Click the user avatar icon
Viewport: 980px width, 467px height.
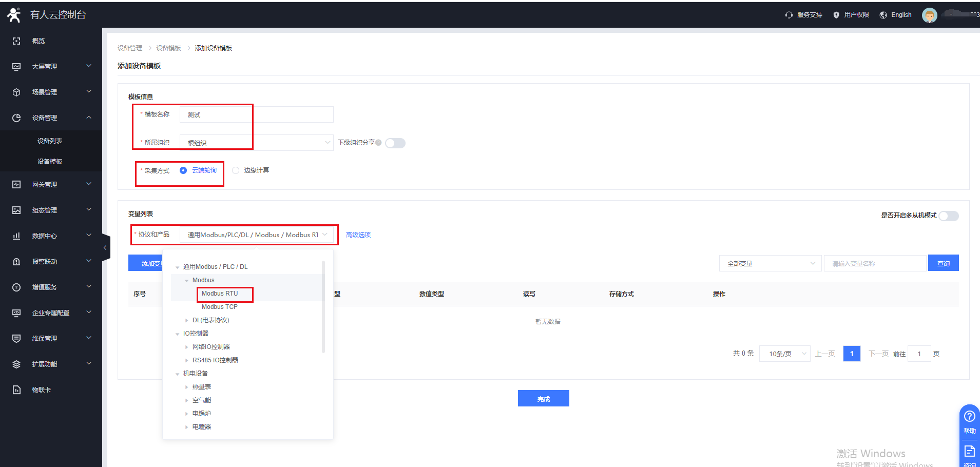coord(929,15)
